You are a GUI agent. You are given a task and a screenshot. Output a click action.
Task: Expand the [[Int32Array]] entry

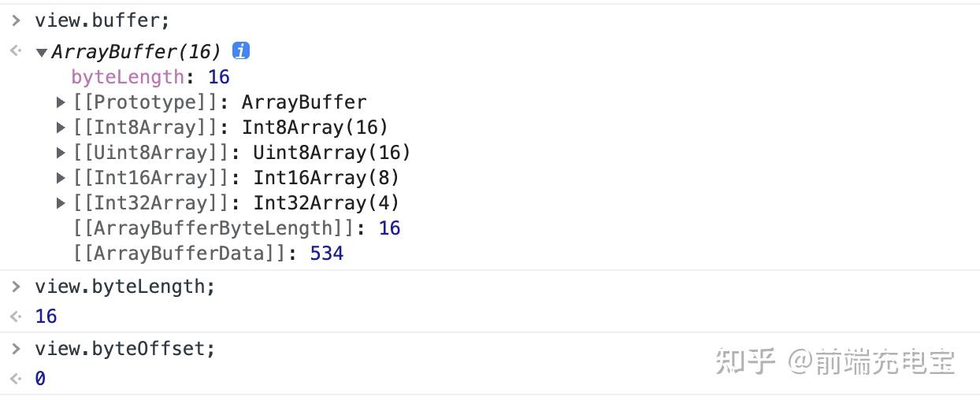(61, 203)
